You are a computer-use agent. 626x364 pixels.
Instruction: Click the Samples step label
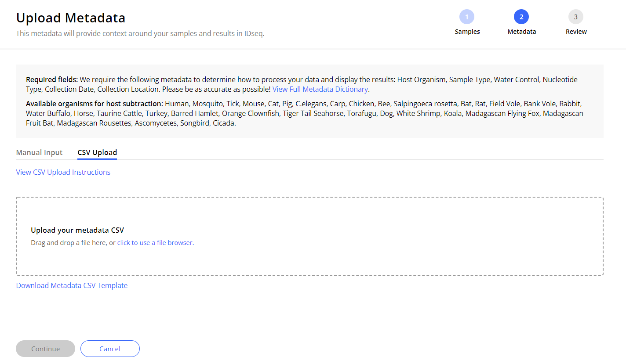[x=467, y=32]
